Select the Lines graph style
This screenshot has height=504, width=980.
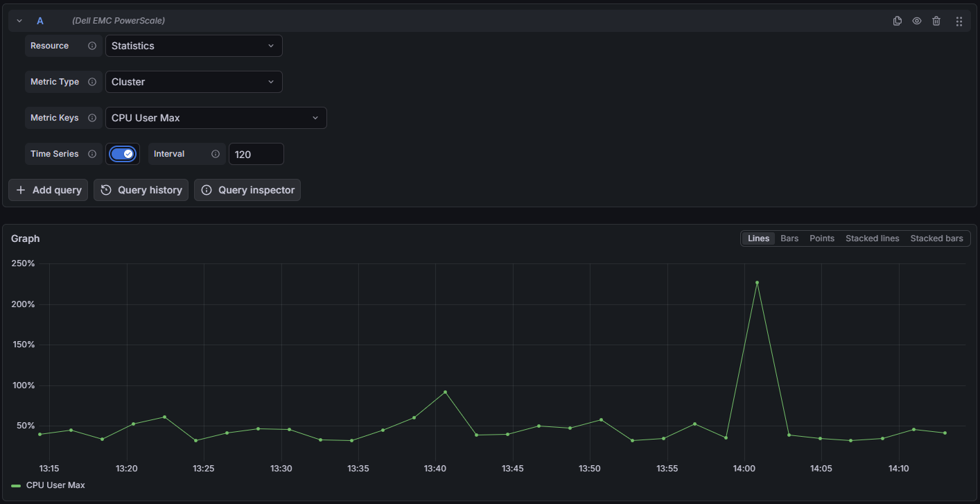(x=758, y=238)
